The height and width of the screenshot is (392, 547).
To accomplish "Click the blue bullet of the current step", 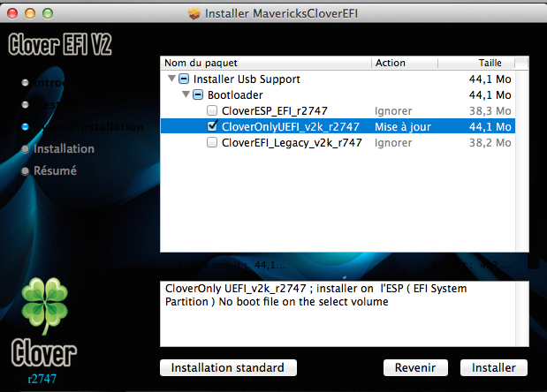I will coord(25,127).
